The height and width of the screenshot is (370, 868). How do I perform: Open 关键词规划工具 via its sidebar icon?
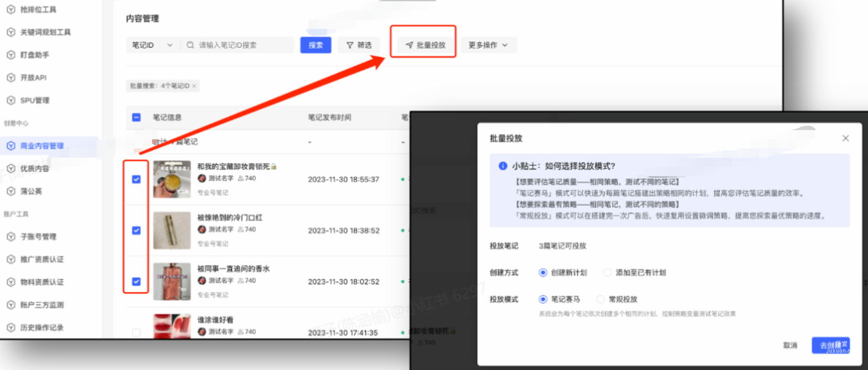pos(10,32)
